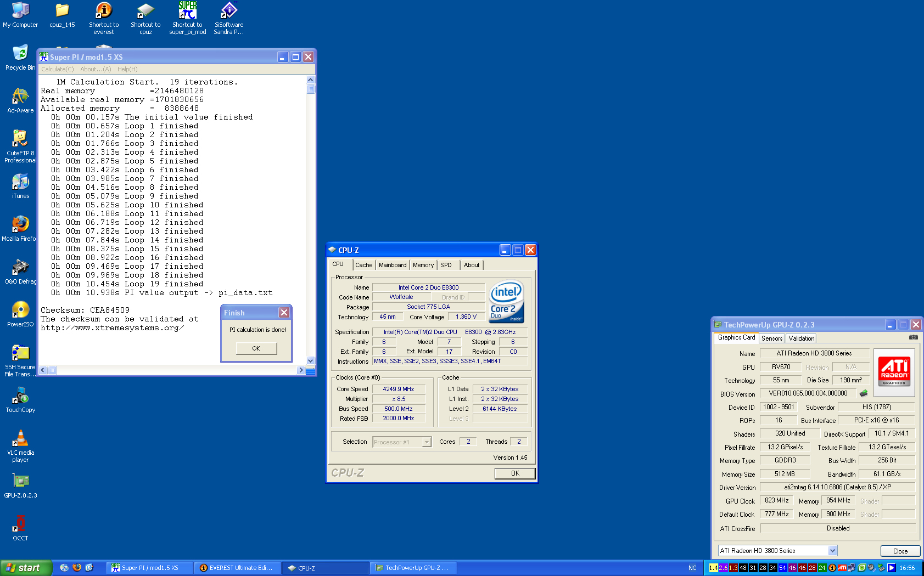
Task: Click Close button in GPU-Z
Action: point(900,551)
